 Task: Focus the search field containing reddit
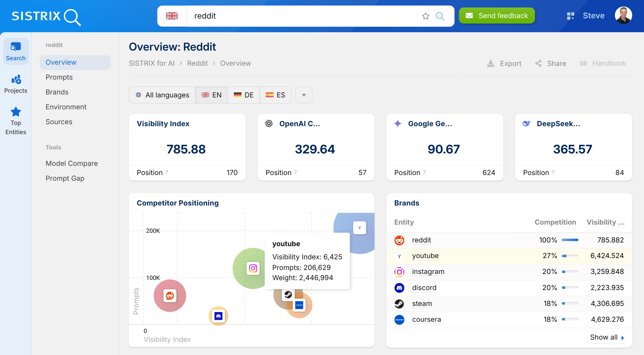click(x=302, y=16)
